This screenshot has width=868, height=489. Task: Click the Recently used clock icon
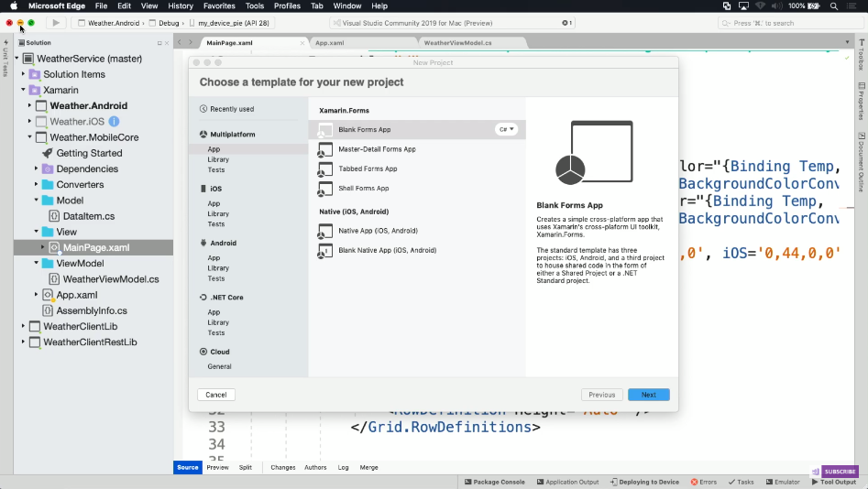pyautogui.click(x=203, y=109)
